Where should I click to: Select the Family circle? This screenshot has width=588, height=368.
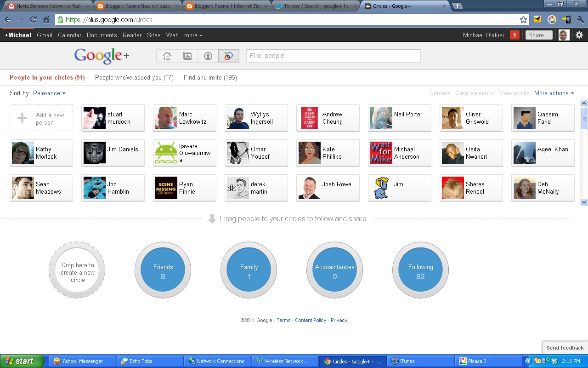coord(249,270)
